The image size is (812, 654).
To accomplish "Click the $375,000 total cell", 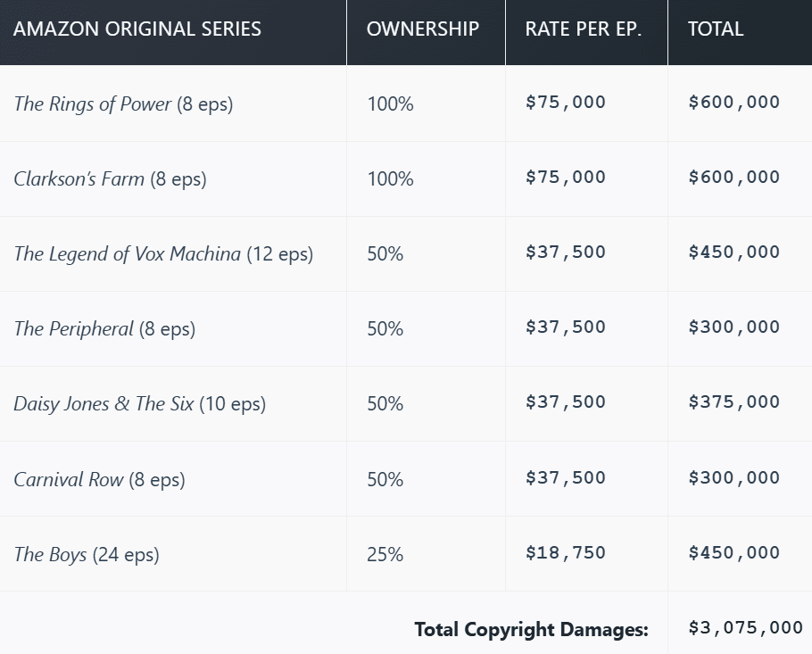I will [733, 403].
